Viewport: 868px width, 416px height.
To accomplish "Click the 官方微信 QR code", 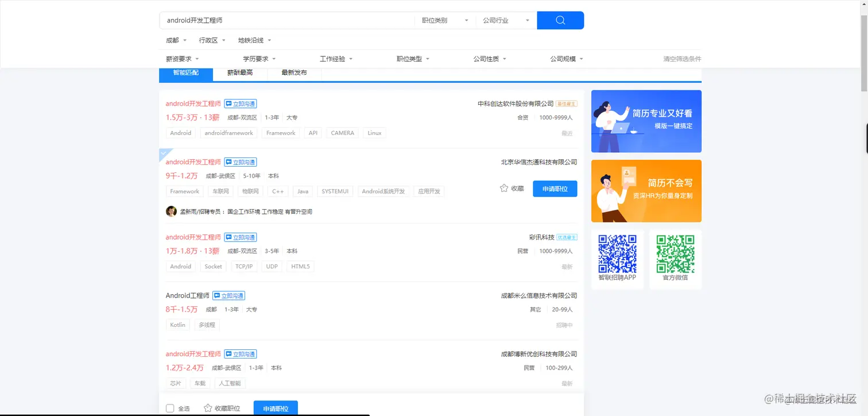I will 675,253.
